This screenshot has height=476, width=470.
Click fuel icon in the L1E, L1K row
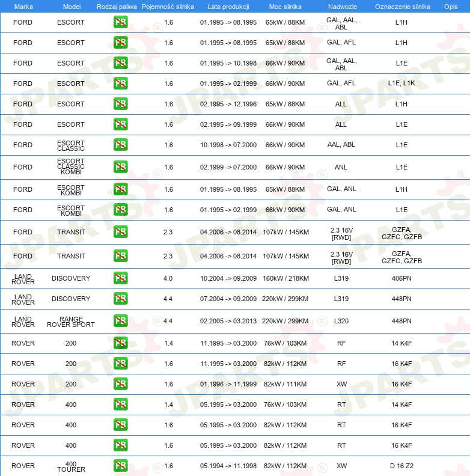[x=121, y=83]
